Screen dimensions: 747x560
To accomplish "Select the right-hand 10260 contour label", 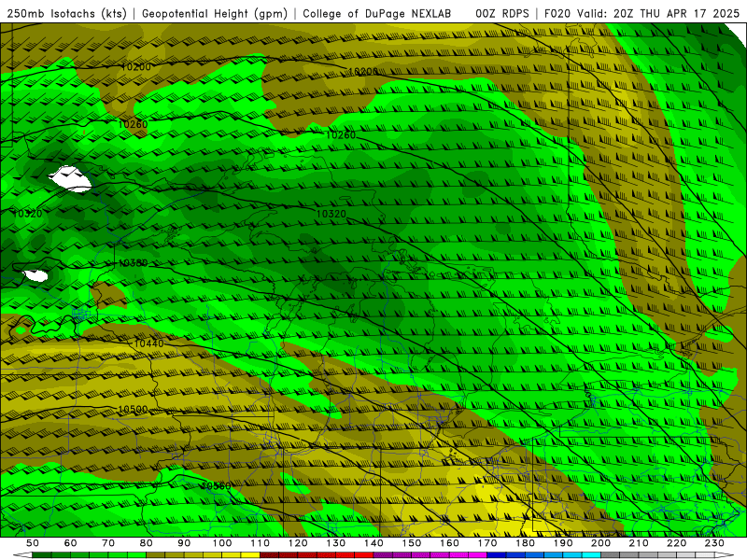I will pyautogui.click(x=341, y=134).
